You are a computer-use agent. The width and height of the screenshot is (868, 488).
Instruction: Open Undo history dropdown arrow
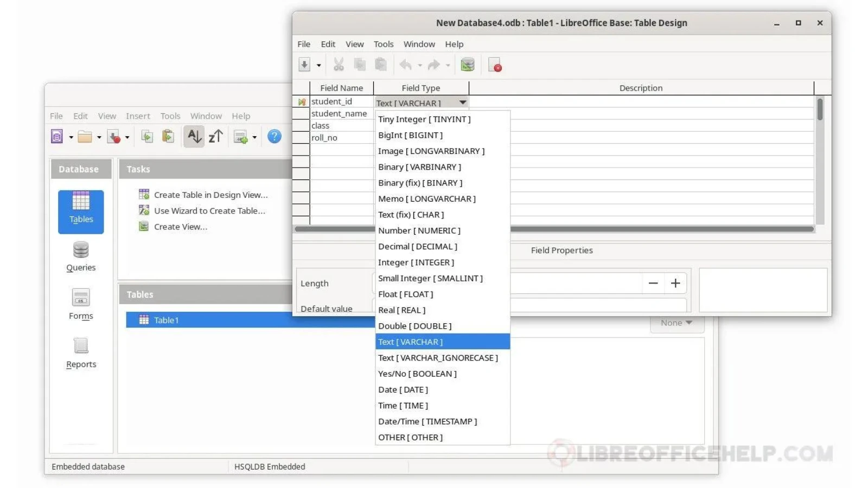[420, 66]
